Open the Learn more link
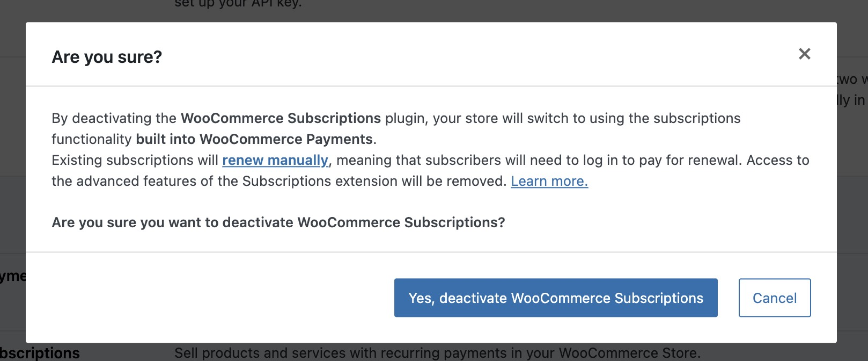The width and height of the screenshot is (868, 361). (549, 181)
